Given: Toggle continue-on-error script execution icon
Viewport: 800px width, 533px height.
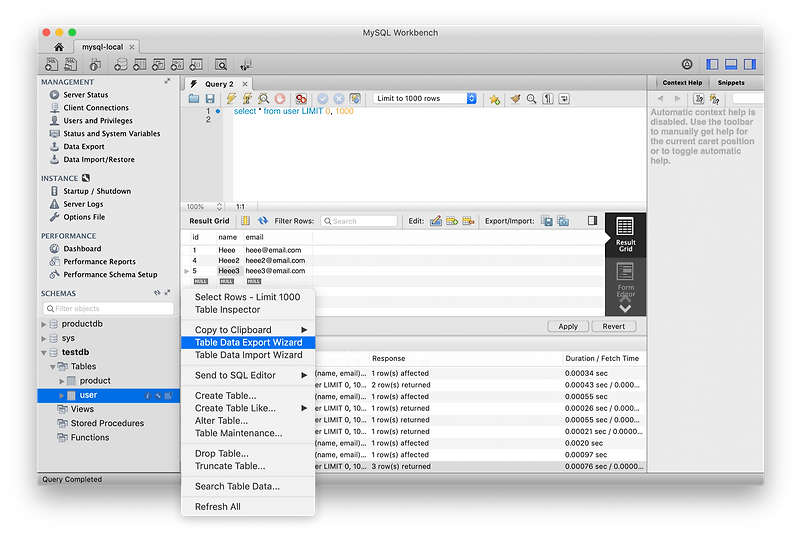Looking at the screenshot, I should (x=301, y=98).
